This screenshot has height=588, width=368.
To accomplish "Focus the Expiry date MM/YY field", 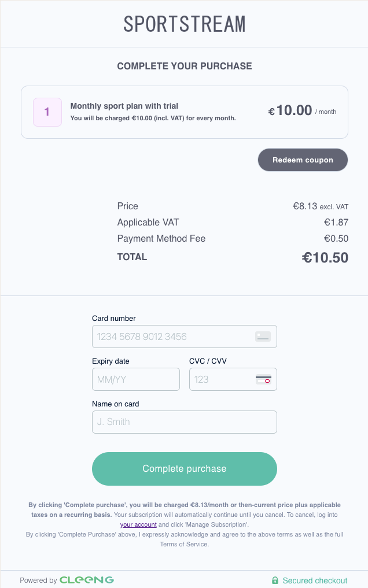I will pos(136,379).
